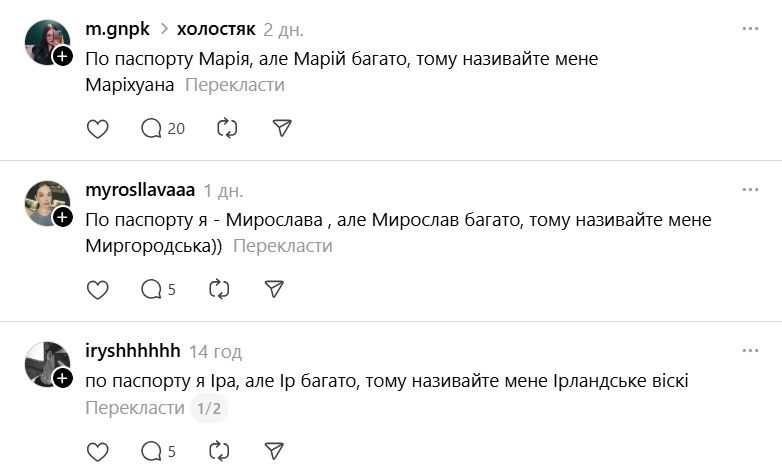
Task: Open replies on m.gnpk post showing 20
Action: pyautogui.click(x=163, y=128)
